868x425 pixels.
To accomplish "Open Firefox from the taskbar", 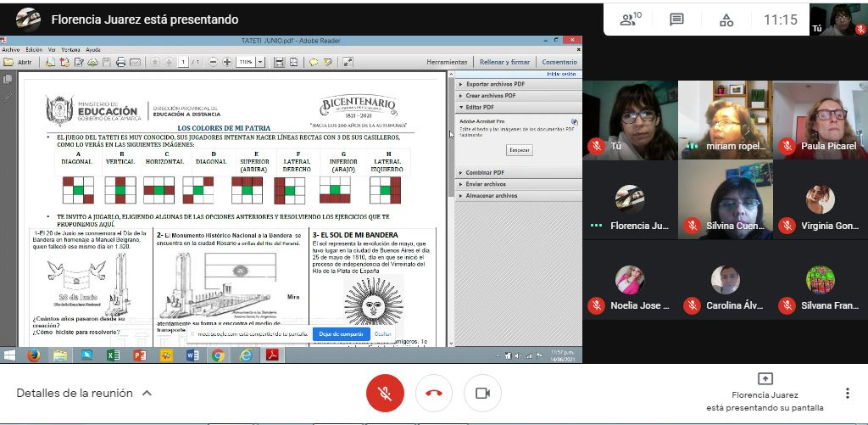I will tap(34, 355).
